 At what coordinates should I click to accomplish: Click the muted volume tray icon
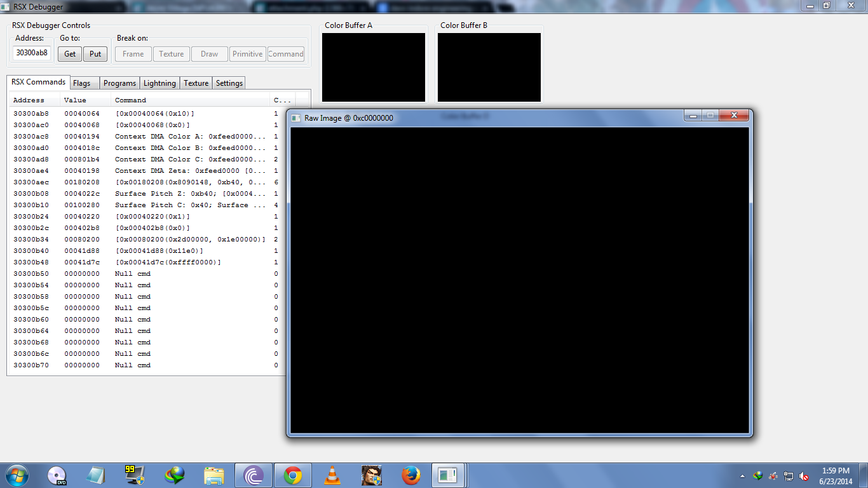pyautogui.click(x=804, y=476)
